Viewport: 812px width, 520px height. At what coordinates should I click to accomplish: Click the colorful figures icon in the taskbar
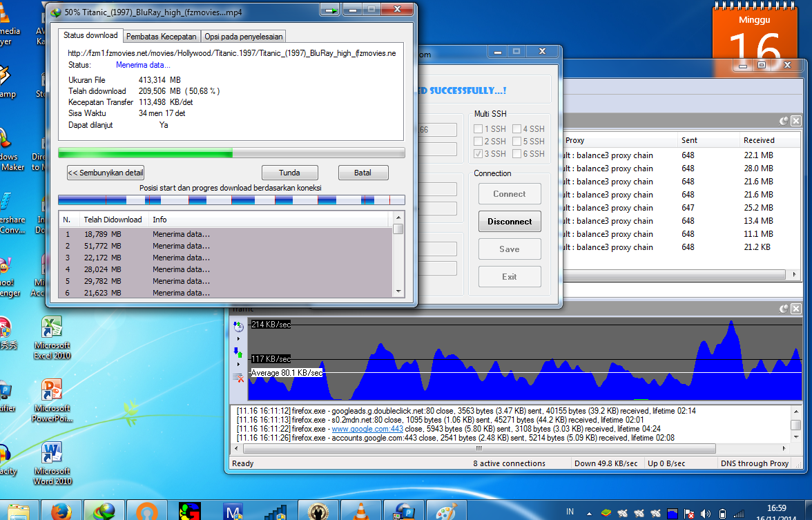point(189,512)
